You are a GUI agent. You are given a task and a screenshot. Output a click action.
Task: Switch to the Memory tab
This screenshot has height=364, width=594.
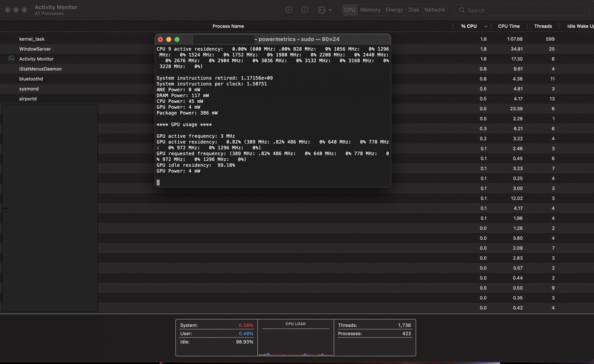[370, 10]
